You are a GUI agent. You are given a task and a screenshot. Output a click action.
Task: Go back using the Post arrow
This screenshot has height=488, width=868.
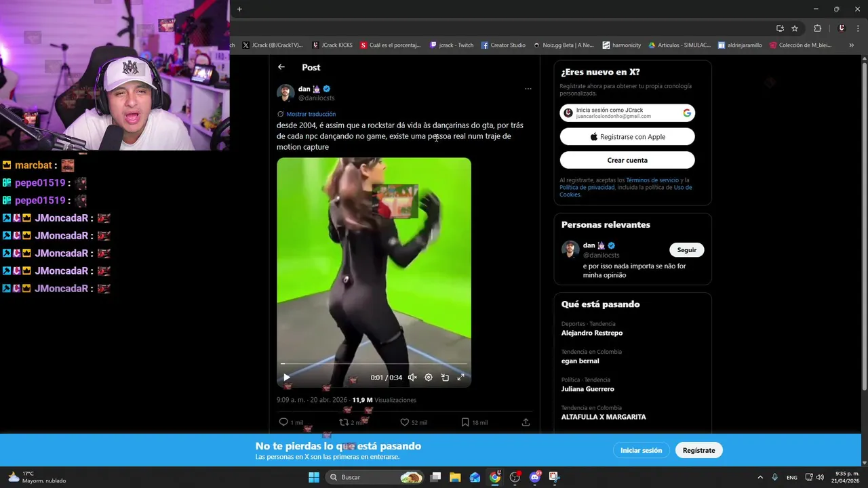pos(281,67)
